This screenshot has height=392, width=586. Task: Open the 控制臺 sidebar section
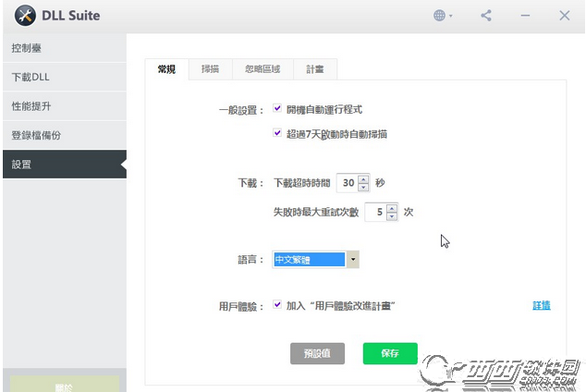[x=65, y=48]
